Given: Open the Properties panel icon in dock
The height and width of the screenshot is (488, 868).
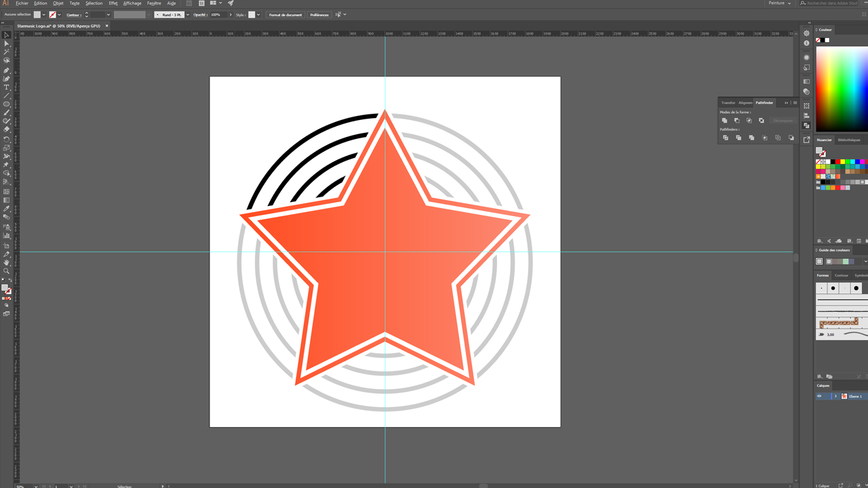Looking at the screenshot, I should pos(806,33).
